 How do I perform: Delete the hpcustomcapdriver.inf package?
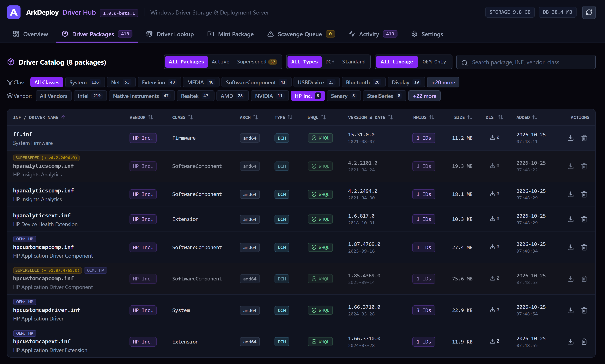click(584, 310)
